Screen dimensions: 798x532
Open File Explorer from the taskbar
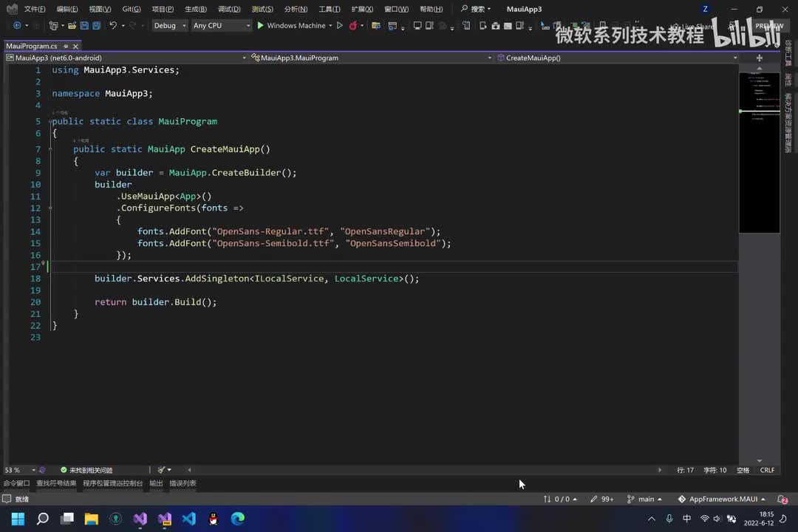[91, 518]
